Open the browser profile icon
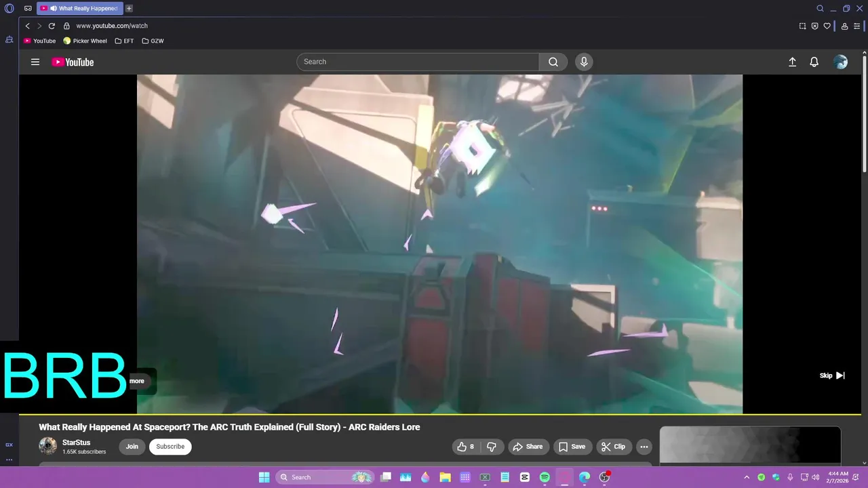Screen dimensions: 868x488 (x=844, y=26)
